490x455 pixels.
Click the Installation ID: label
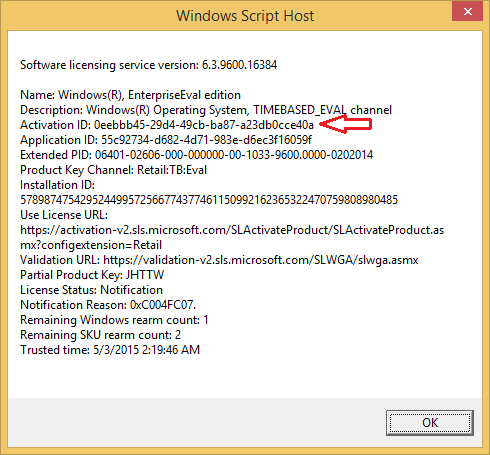[57, 185]
